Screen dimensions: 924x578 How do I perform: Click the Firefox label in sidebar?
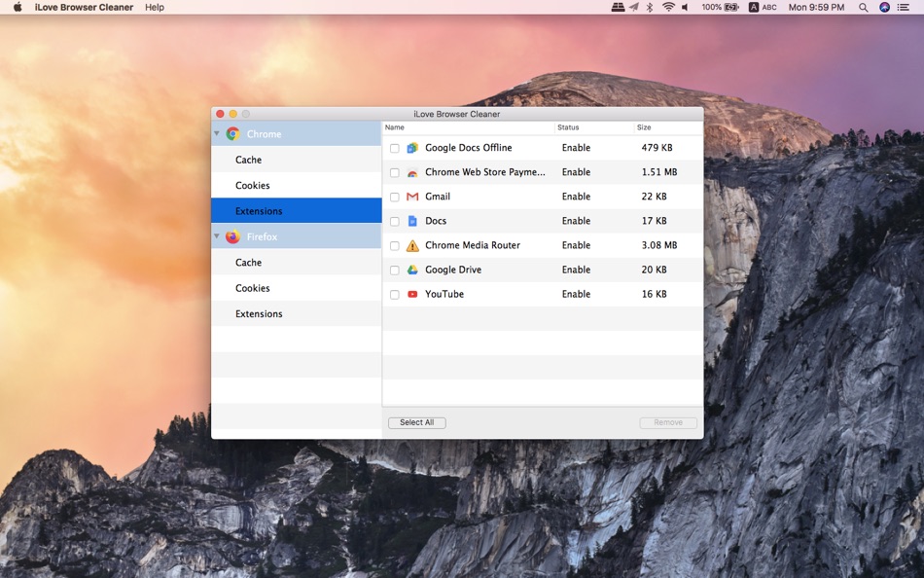[262, 236]
